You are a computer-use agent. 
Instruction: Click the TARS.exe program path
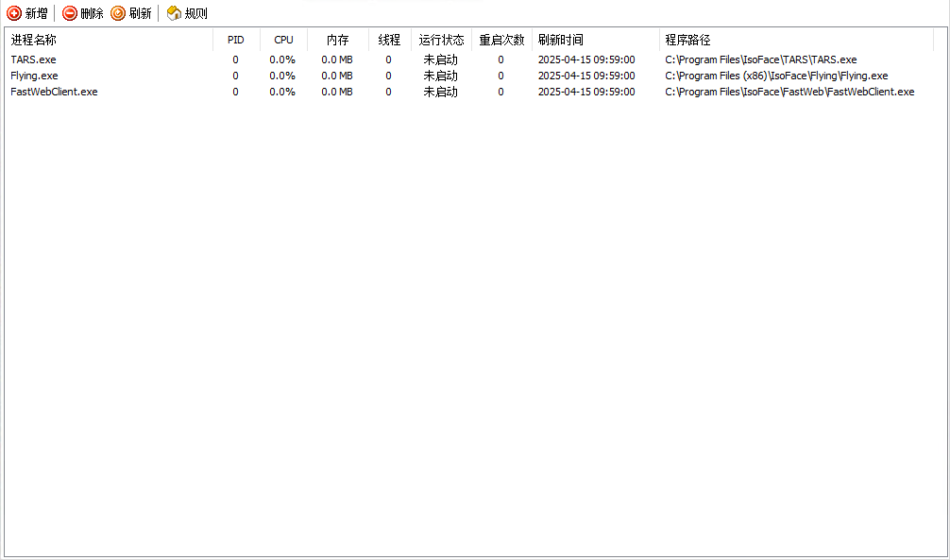pos(761,60)
